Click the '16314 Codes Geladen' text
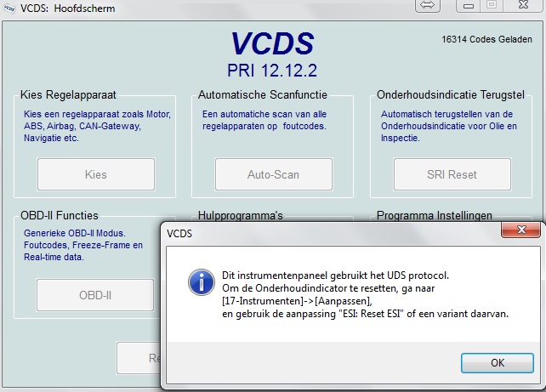The image size is (546, 392). (x=486, y=39)
